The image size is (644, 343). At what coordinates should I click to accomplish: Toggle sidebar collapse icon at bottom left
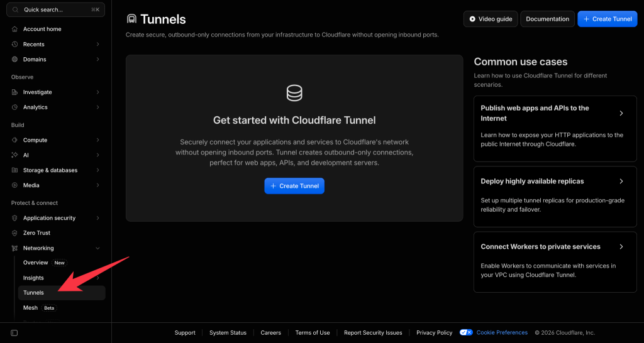tap(14, 333)
